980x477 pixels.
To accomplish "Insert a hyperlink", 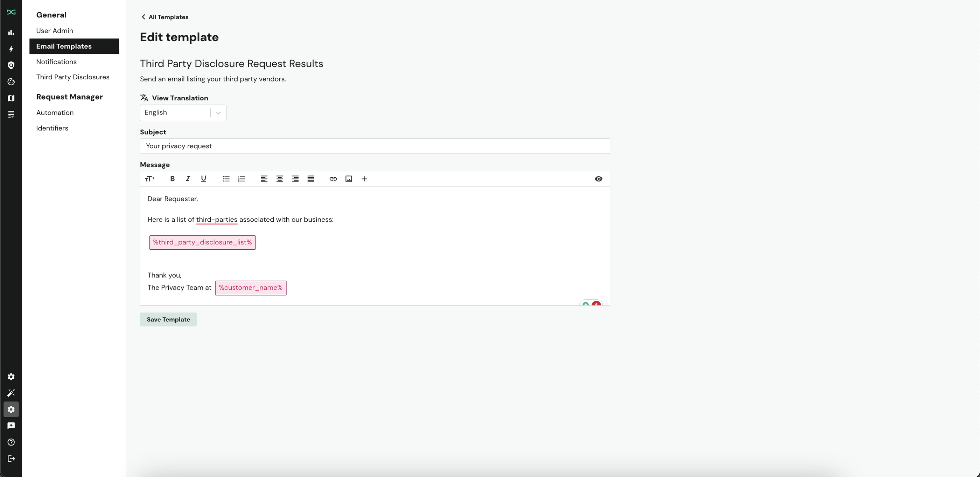I will 333,179.
